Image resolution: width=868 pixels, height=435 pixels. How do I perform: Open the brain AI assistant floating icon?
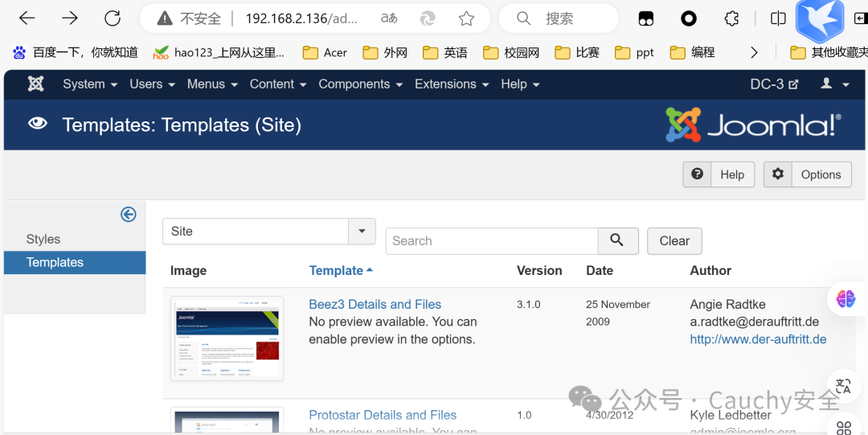coord(845,298)
